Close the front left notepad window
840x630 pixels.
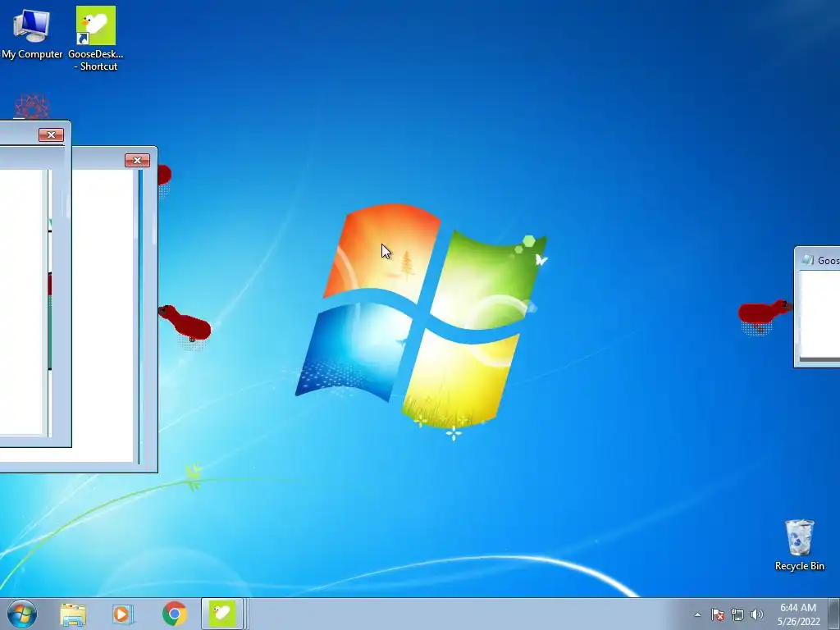[x=51, y=135]
